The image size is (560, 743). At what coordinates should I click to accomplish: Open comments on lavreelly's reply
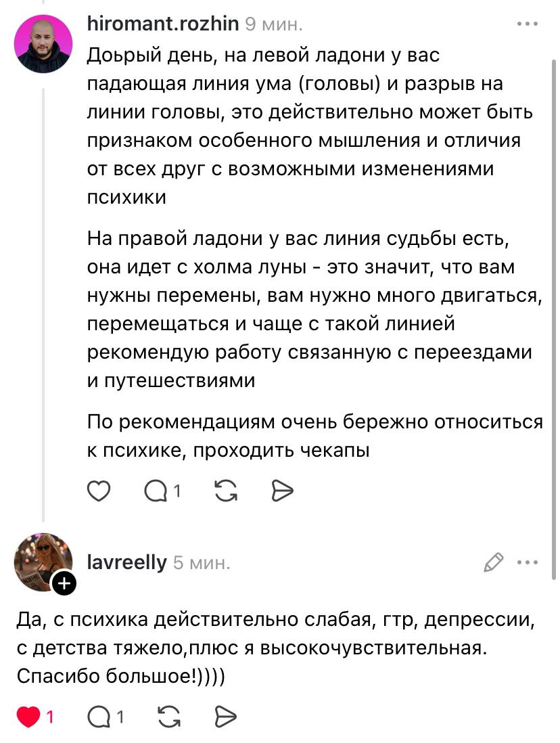[x=101, y=716]
